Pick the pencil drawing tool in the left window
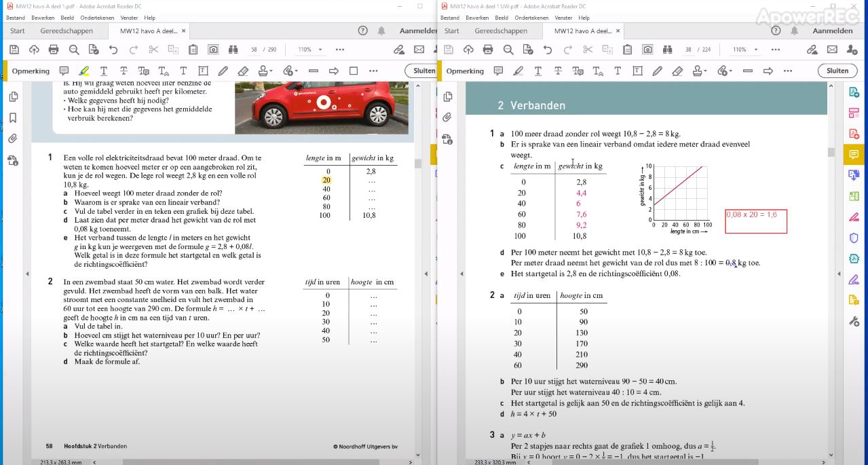 tap(223, 71)
